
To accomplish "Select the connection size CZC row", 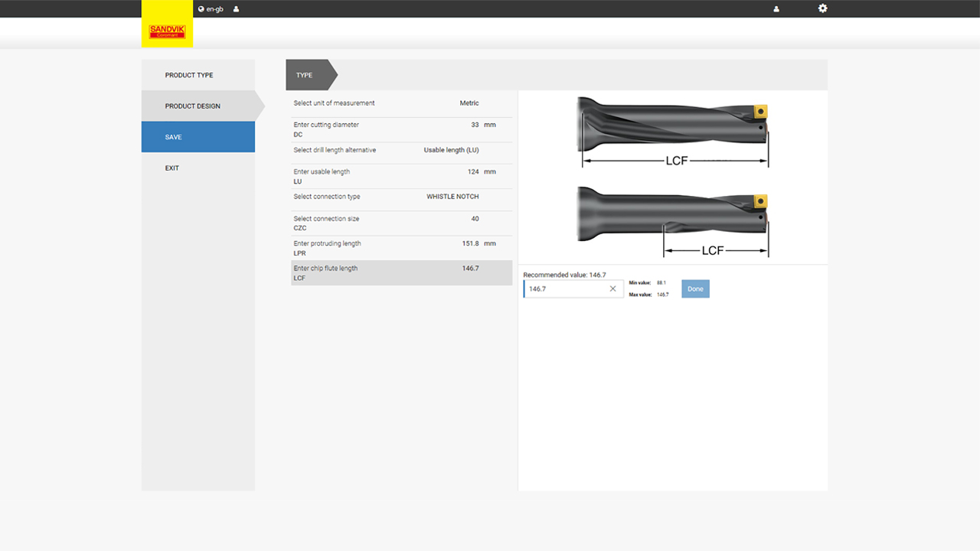I will (x=401, y=223).
